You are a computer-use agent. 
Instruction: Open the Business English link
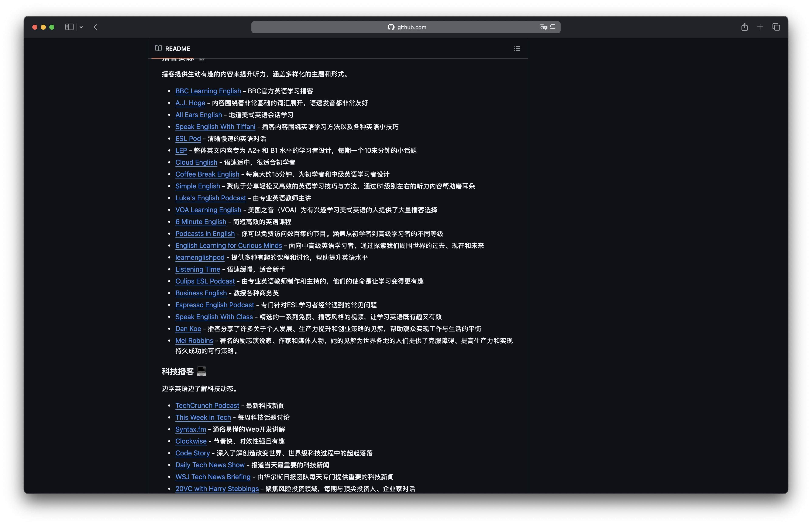click(x=201, y=293)
